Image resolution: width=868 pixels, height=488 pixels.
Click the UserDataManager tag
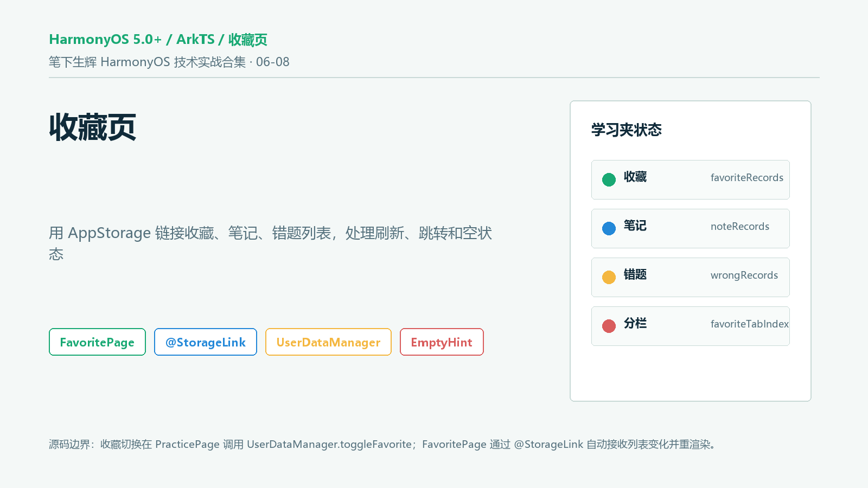click(x=328, y=342)
